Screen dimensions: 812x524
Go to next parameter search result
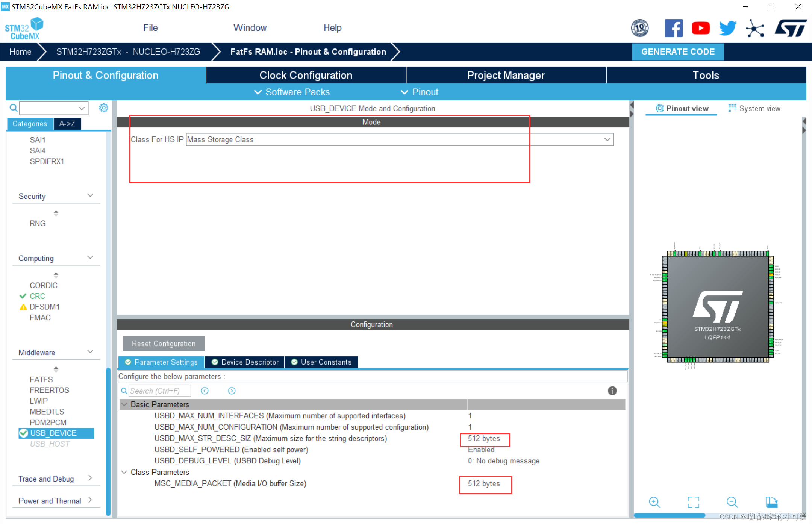[x=232, y=391]
